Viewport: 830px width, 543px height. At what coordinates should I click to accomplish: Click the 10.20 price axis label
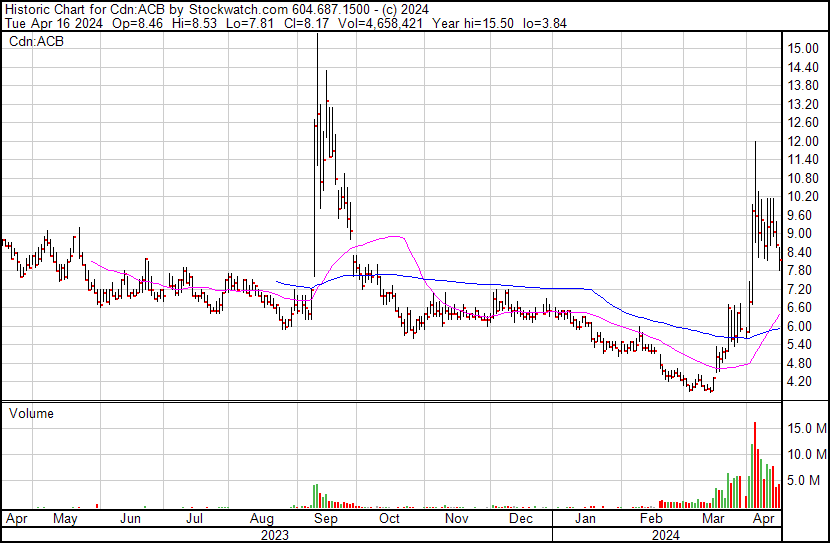[803, 196]
